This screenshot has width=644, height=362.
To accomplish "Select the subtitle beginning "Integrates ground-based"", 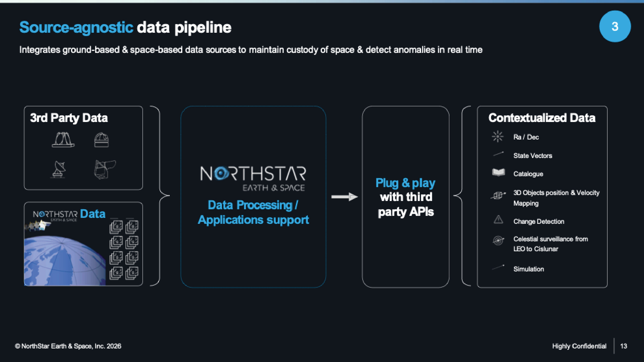I will coord(251,50).
